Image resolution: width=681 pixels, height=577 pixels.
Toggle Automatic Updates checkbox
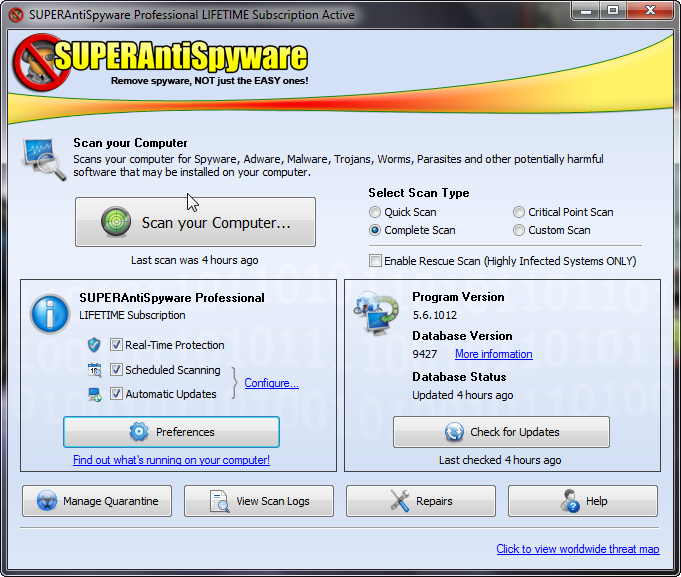click(116, 394)
